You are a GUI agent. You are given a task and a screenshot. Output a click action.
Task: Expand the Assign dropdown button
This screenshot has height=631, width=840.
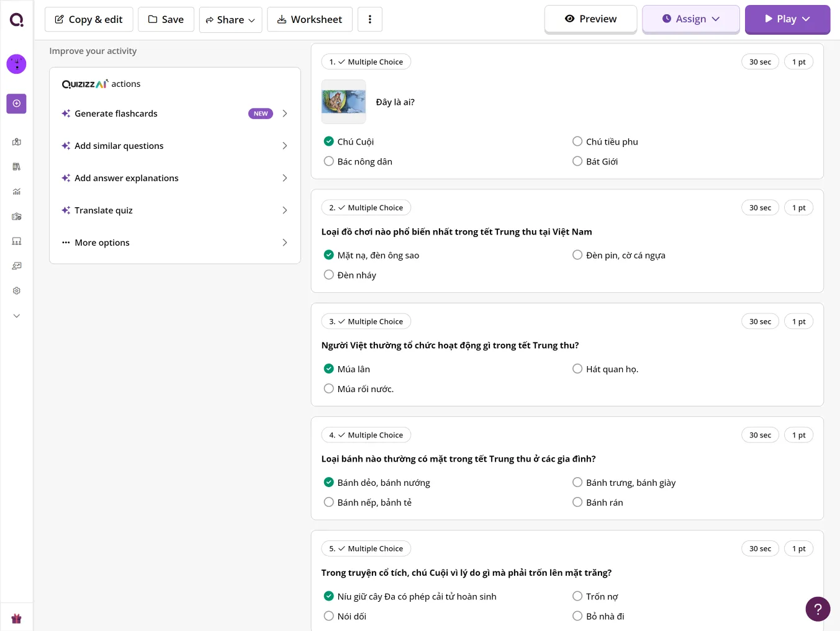point(690,19)
